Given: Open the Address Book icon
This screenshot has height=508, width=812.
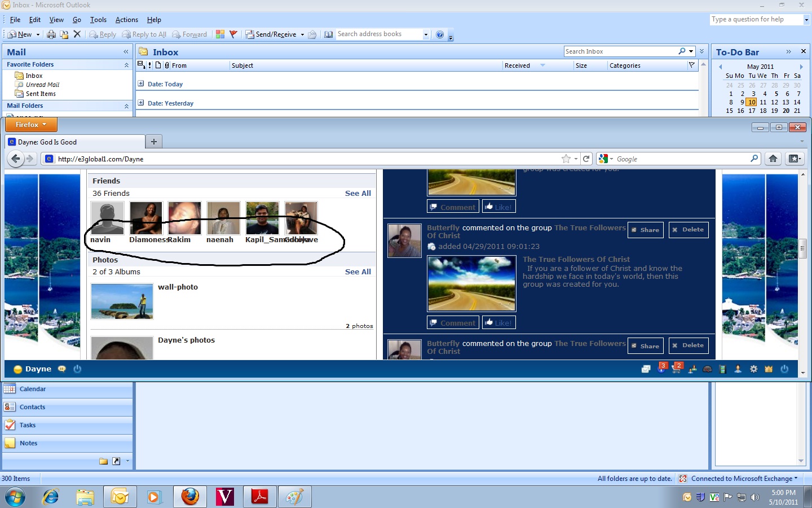Looking at the screenshot, I should pyautogui.click(x=328, y=34).
